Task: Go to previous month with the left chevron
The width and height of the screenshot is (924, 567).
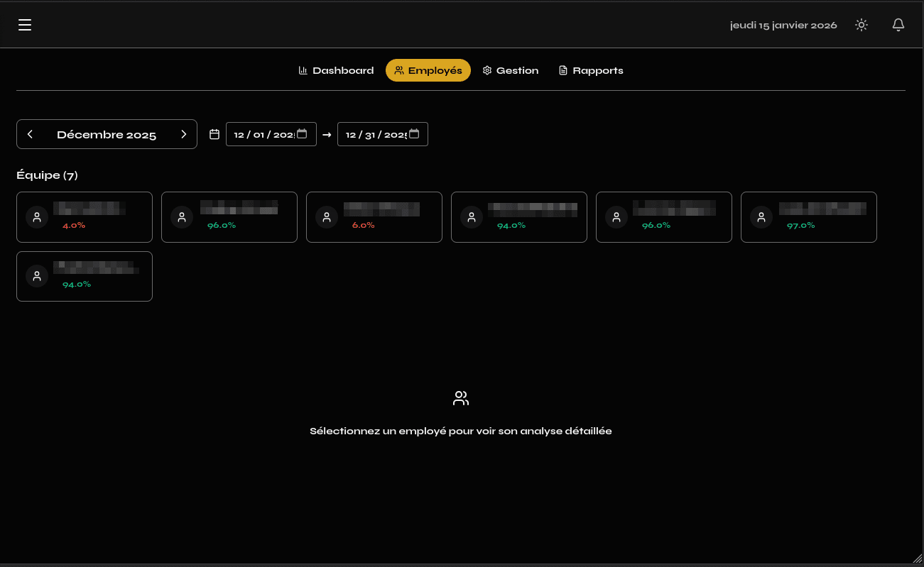Action: pos(30,134)
